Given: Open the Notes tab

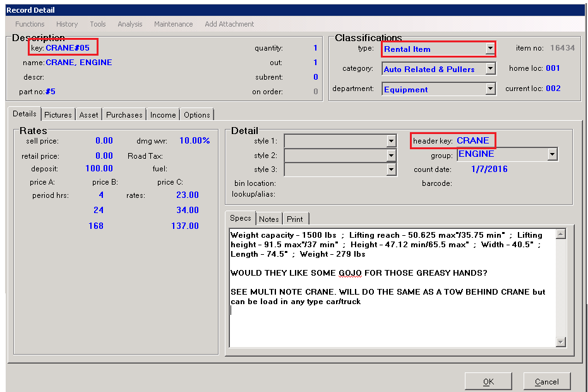Looking at the screenshot, I should [269, 219].
